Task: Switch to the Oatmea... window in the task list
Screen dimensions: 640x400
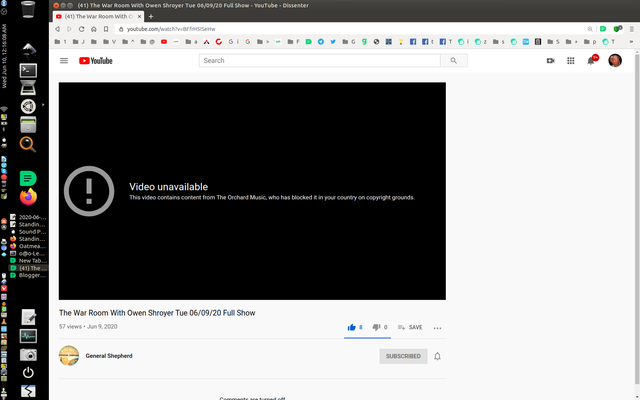Action: point(28,246)
